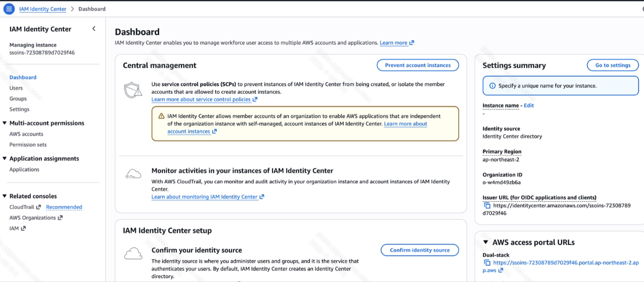The height and width of the screenshot is (282, 644).
Task: Click the cloud icon beside Monitor activities
Action: click(133, 174)
